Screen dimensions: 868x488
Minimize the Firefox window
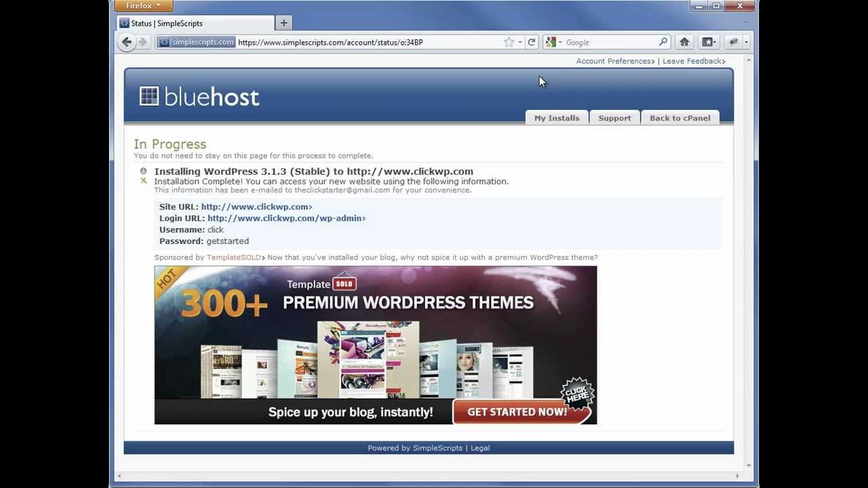pos(698,6)
